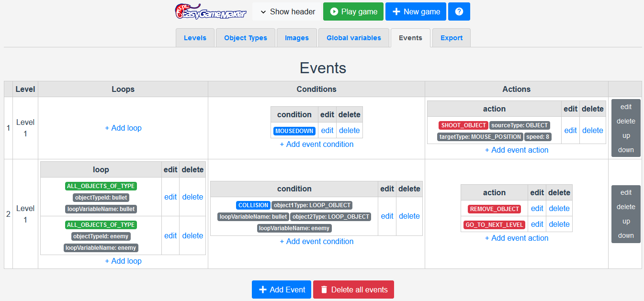
Task: Click Delete all events trash button
Action: point(353,290)
